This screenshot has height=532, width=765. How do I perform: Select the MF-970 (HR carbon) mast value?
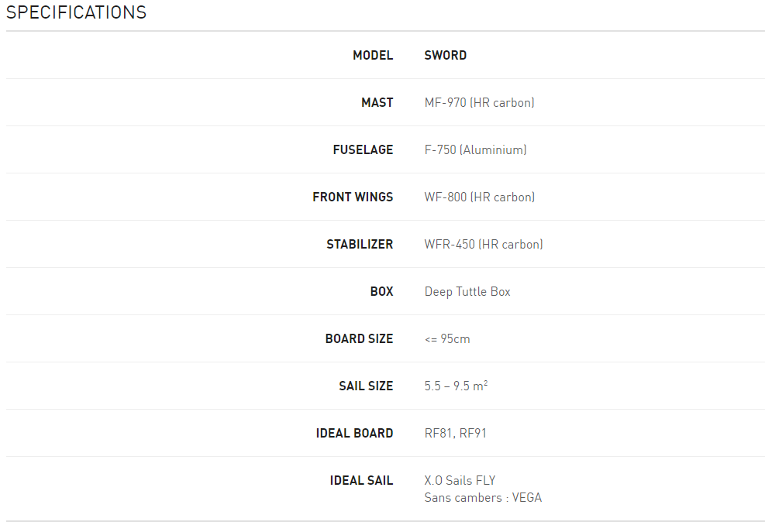click(479, 103)
